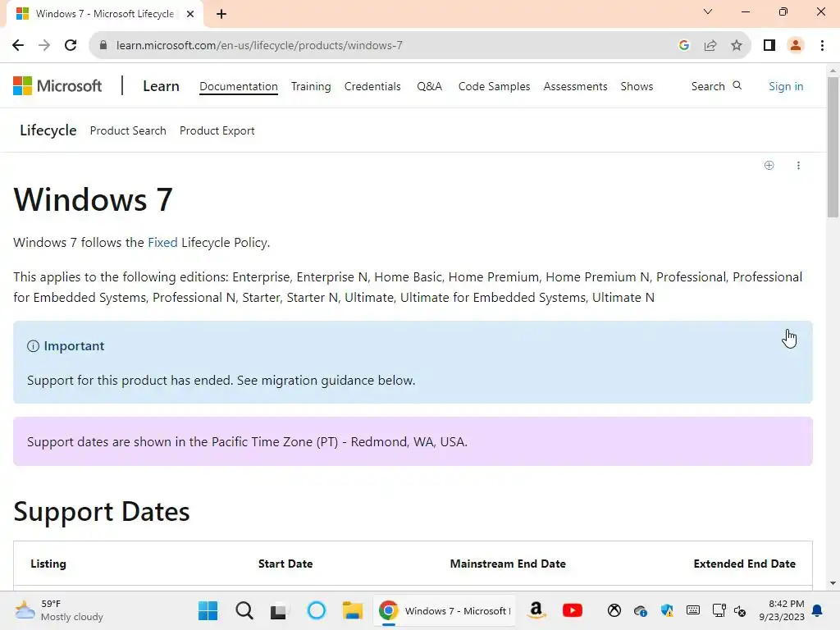Follow the Fixed Lifecycle Policy link
840x630 pixels.
pyautogui.click(x=162, y=243)
